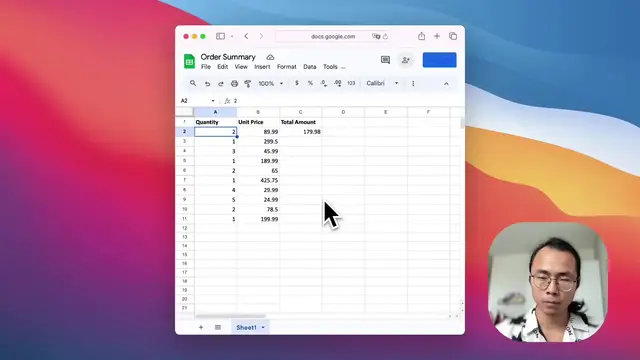Select the cell with 89.99
The height and width of the screenshot is (360, 640).
tap(258, 132)
